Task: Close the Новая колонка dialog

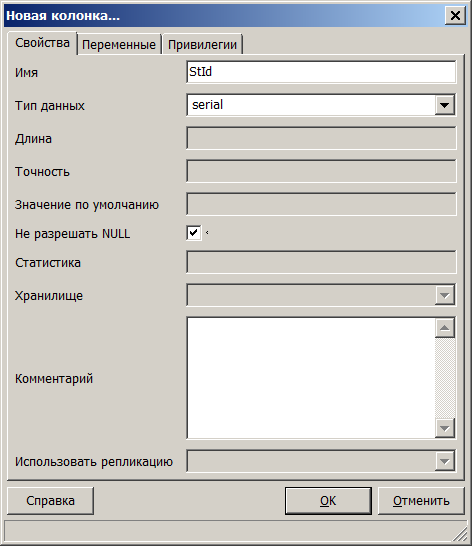Action: 455,15
